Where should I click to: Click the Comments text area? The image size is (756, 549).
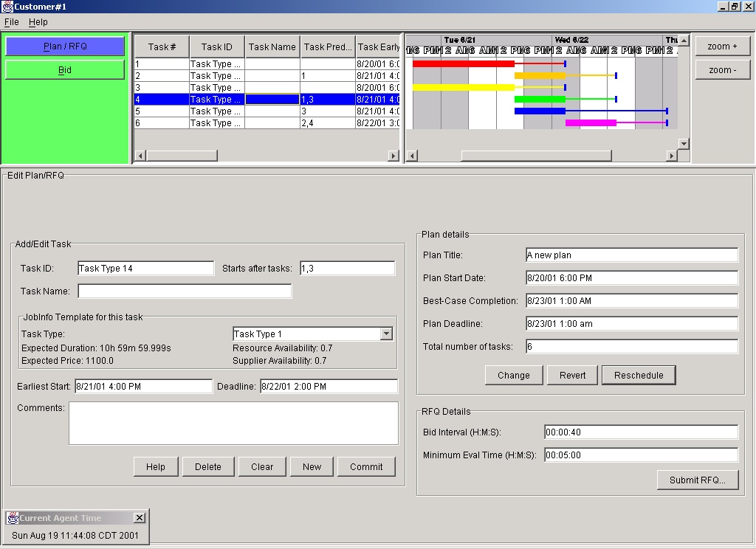point(233,424)
